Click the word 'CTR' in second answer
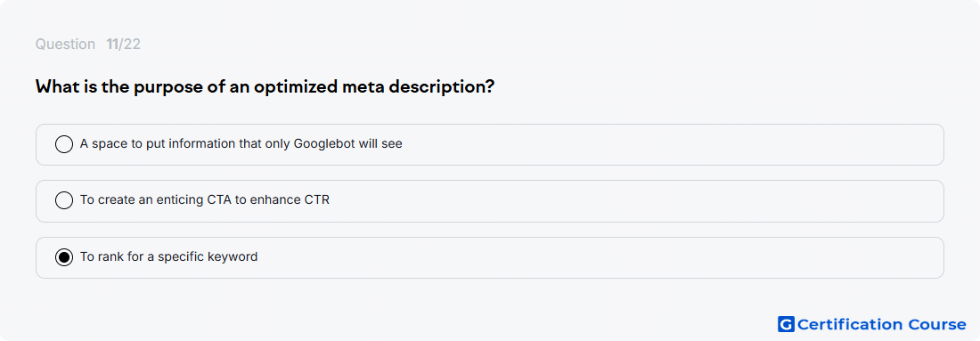Viewport: 980px width, 341px height. [x=317, y=200]
